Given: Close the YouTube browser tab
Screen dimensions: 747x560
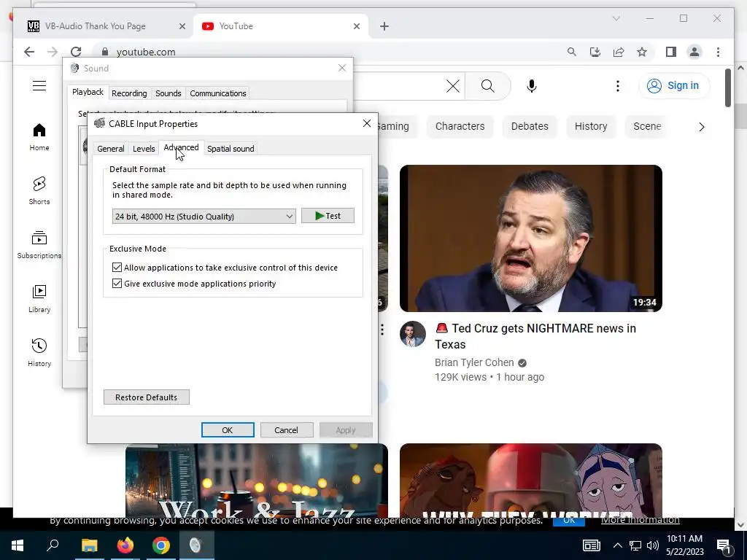Looking at the screenshot, I should 356,27.
